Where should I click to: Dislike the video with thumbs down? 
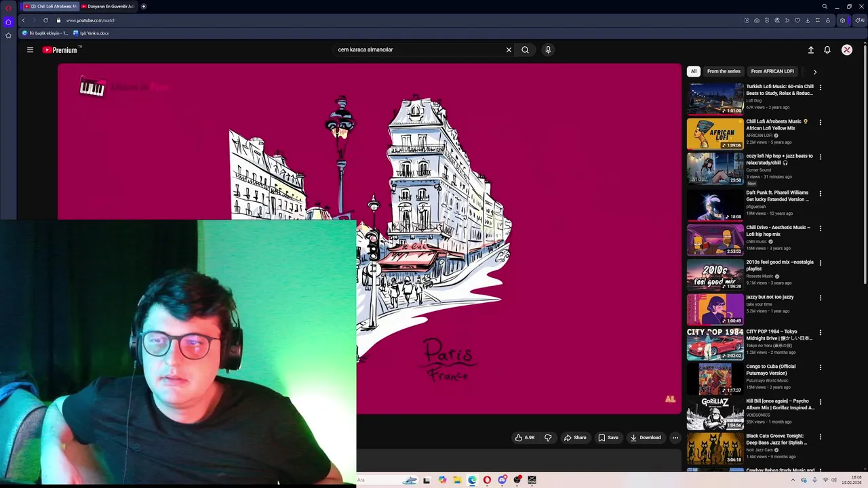(548, 438)
